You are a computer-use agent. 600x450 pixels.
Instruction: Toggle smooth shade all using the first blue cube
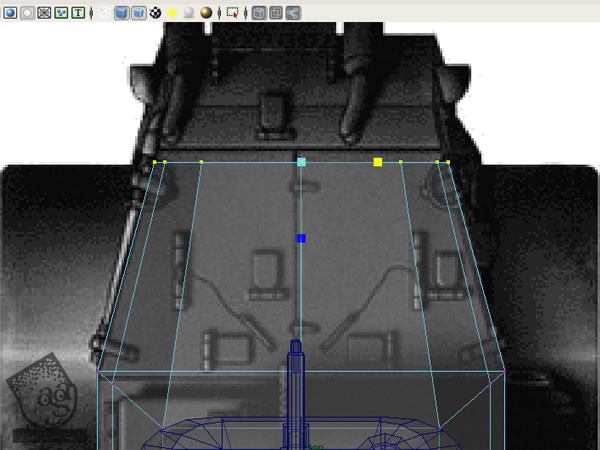(121, 12)
